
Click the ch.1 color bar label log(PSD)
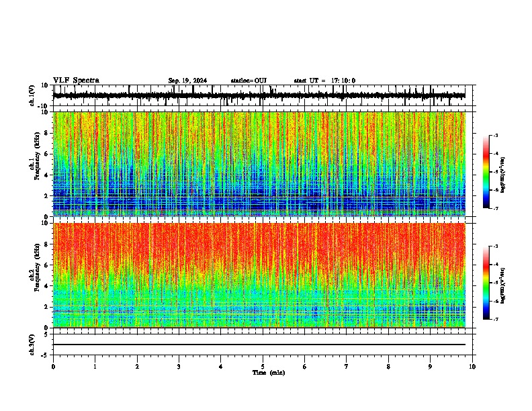(503, 175)
